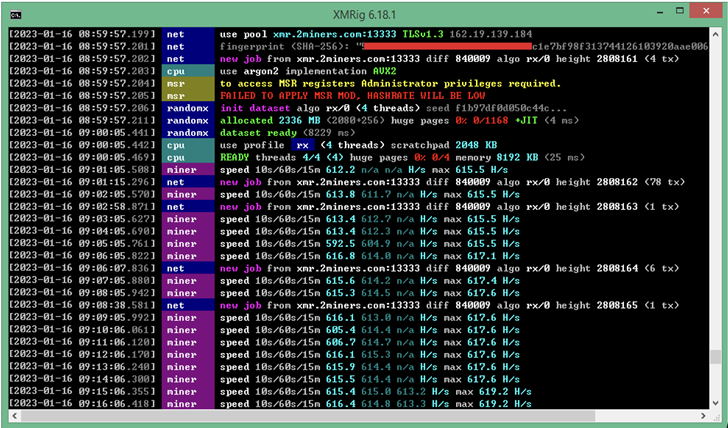Click the vertical scrollbar thumb

coord(715,357)
